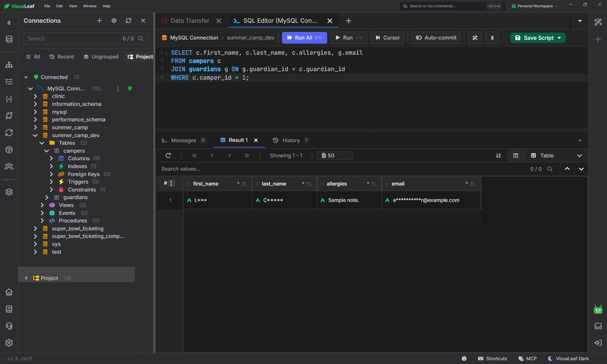The width and height of the screenshot is (607, 364).
Task: Click the sort order icon in results toolbar
Action: tap(498, 155)
